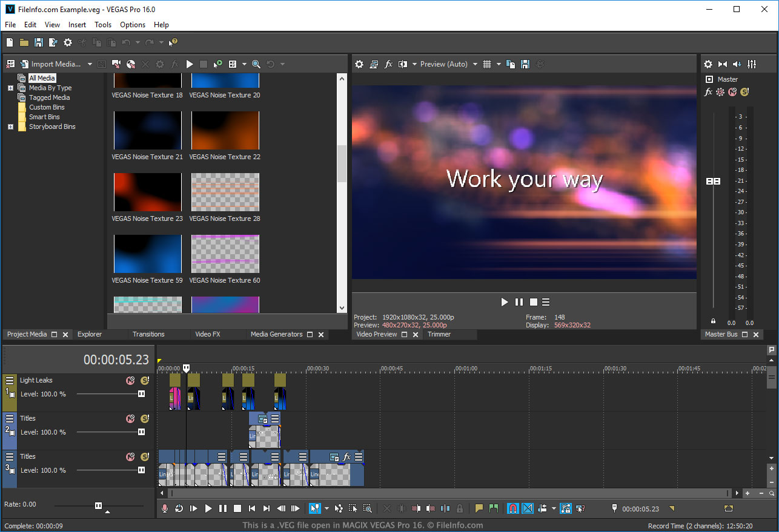The height and width of the screenshot is (532, 779).
Task: Toggle Master Bus solo button
Action: [744, 92]
